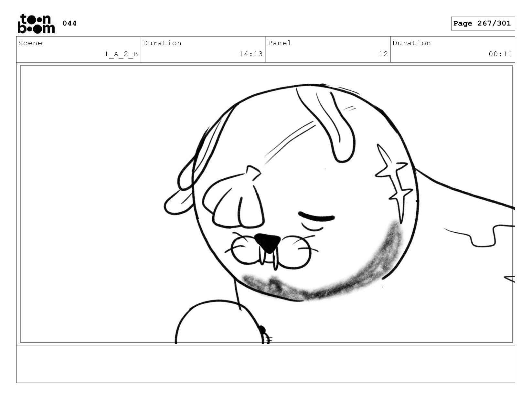Click the empty notes box below the panel
532x412 pixels.
[266, 364]
